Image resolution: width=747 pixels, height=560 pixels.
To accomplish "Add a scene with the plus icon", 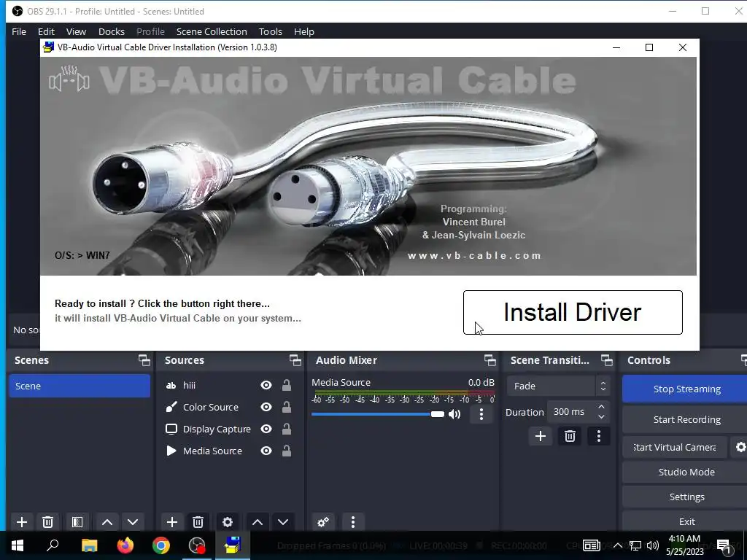I will 21,522.
